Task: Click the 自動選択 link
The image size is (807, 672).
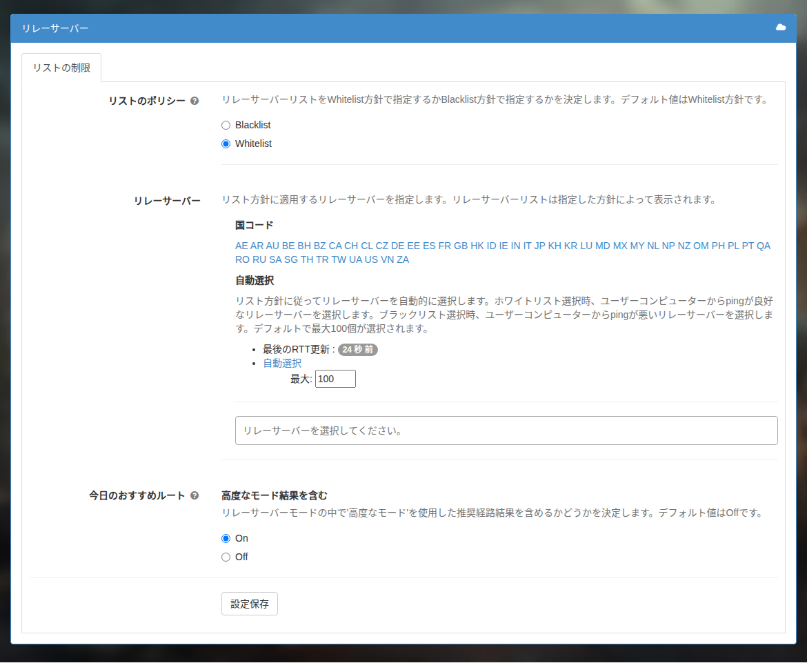Action: (282, 363)
